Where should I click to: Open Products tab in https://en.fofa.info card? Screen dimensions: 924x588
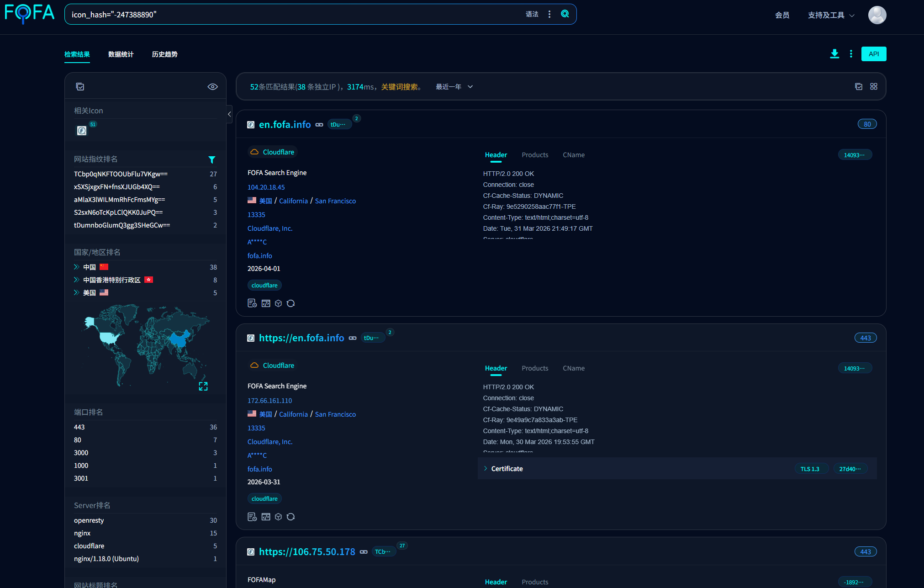point(535,368)
